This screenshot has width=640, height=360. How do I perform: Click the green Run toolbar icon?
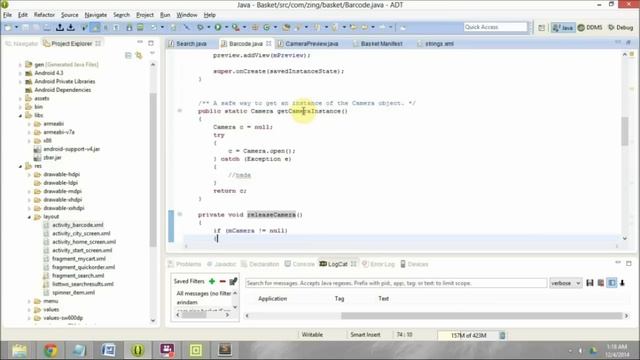point(218,27)
